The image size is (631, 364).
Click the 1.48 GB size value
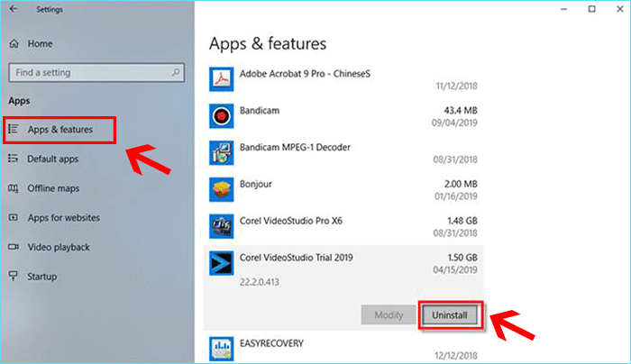(x=462, y=221)
